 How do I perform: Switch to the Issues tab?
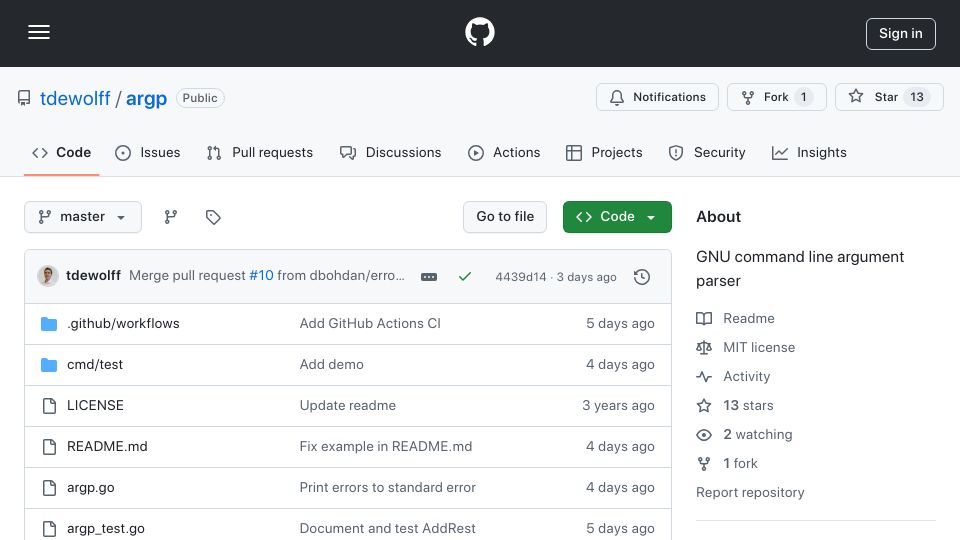[x=148, y=152]
